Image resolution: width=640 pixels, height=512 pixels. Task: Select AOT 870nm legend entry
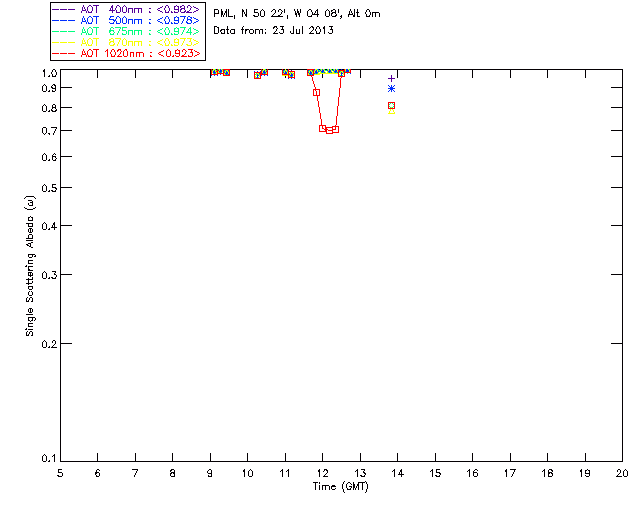click(126, 42)
